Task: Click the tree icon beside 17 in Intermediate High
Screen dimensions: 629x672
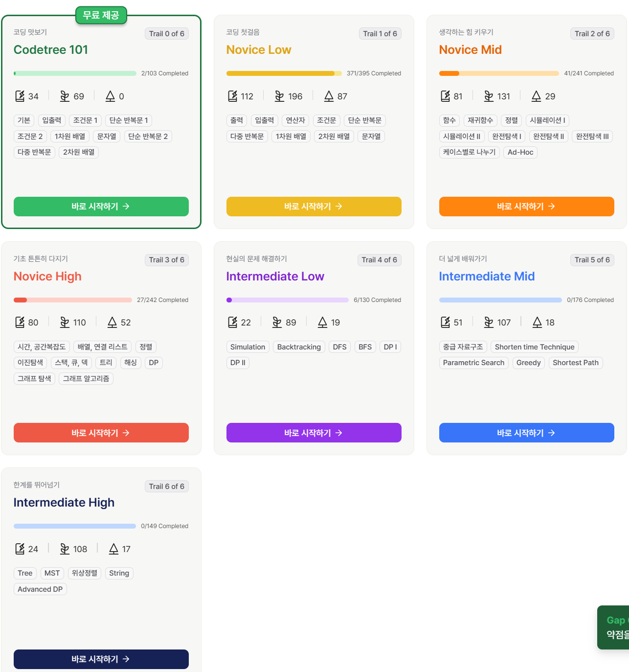Action: coord(113,549)
